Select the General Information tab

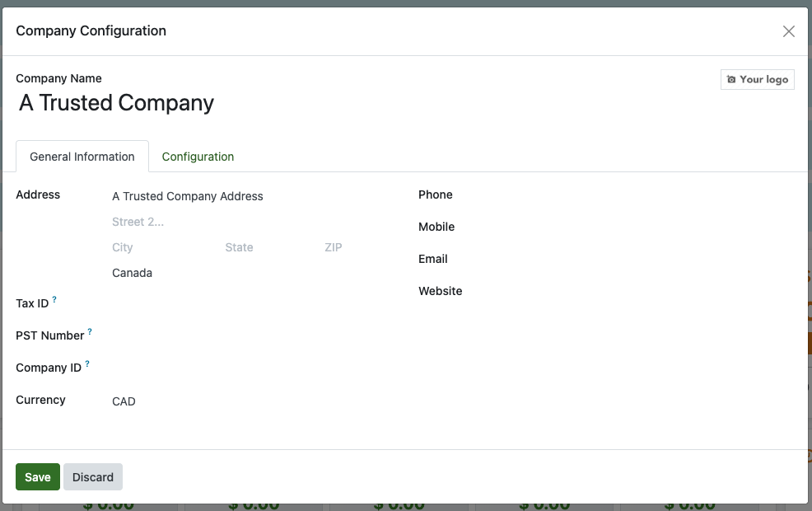82,157
